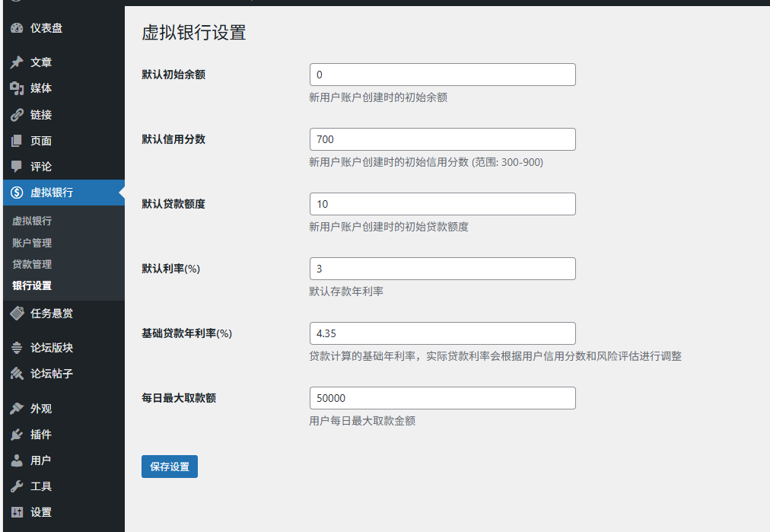Select the Media icon beside 媒体
Screen dimensions: 770x532
(17, 88)
